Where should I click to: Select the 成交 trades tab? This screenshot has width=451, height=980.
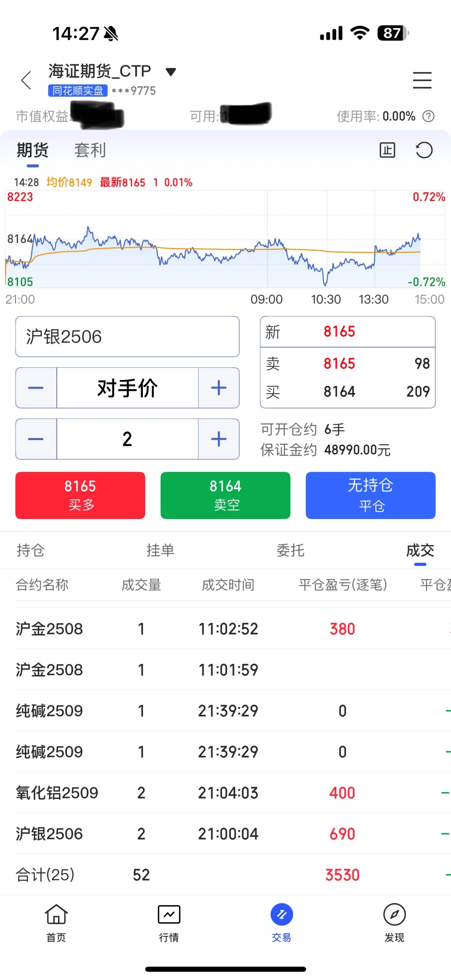(420, 550)
